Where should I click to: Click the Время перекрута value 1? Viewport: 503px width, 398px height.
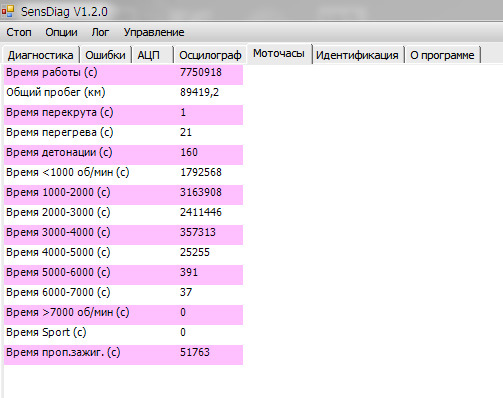pos(183,112)
